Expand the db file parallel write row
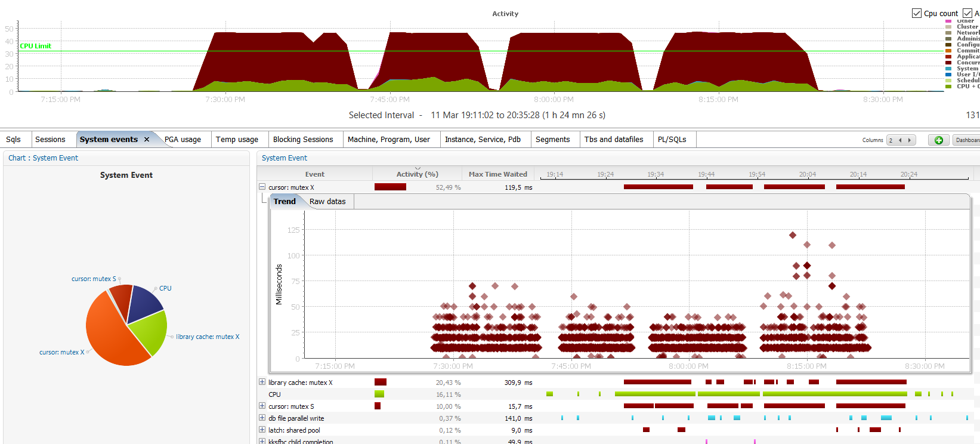The width and height of the screenshot is (980, 444). tap(262, 418)
